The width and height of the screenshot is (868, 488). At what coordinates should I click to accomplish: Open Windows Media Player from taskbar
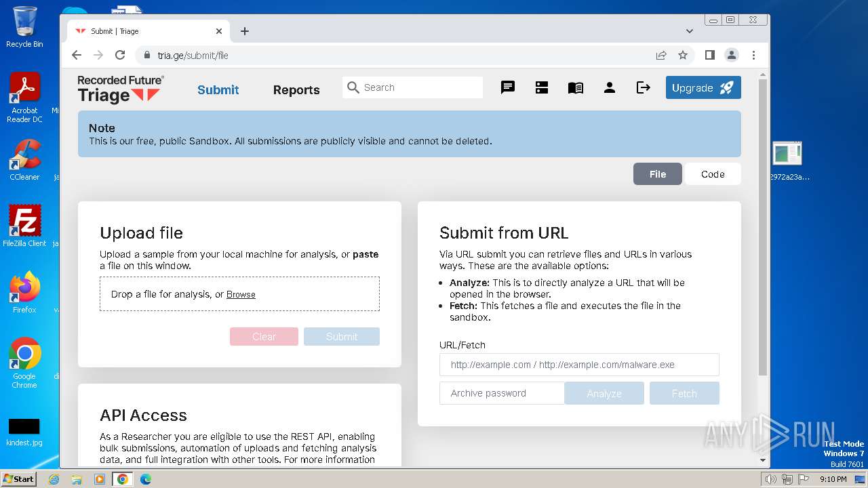pyautogui.click(x=100, y=479)
